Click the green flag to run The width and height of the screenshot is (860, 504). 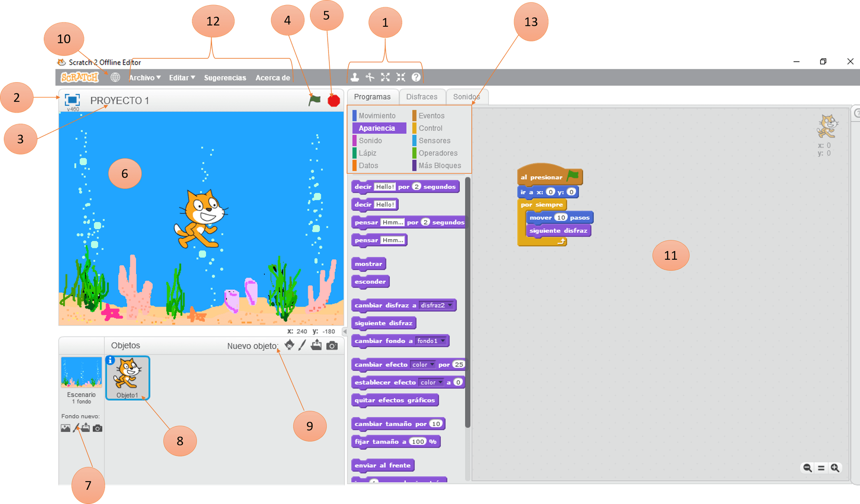(315, 100)
